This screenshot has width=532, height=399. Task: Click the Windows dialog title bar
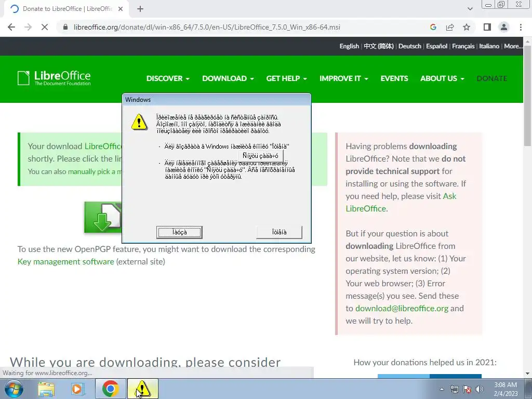pos(217,100)
